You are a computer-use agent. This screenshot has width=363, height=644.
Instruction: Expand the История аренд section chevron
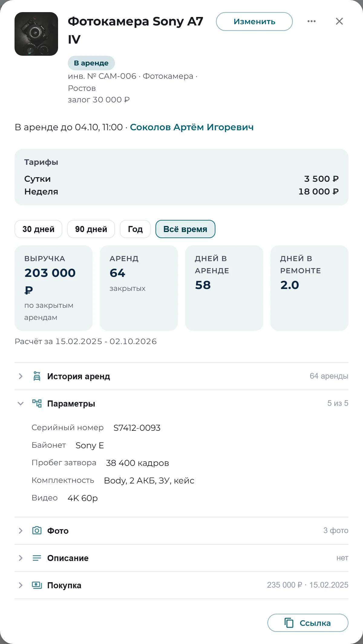[21, 376]
